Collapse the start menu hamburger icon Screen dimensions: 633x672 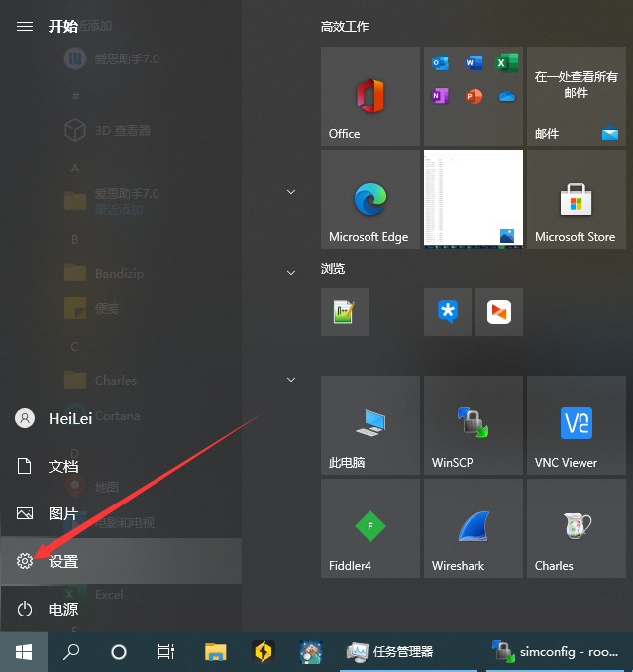25,27
